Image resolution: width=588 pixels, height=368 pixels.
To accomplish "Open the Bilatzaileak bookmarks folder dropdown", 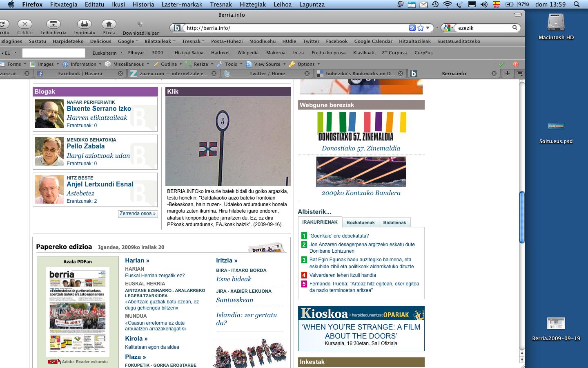I will pos(160,41).
